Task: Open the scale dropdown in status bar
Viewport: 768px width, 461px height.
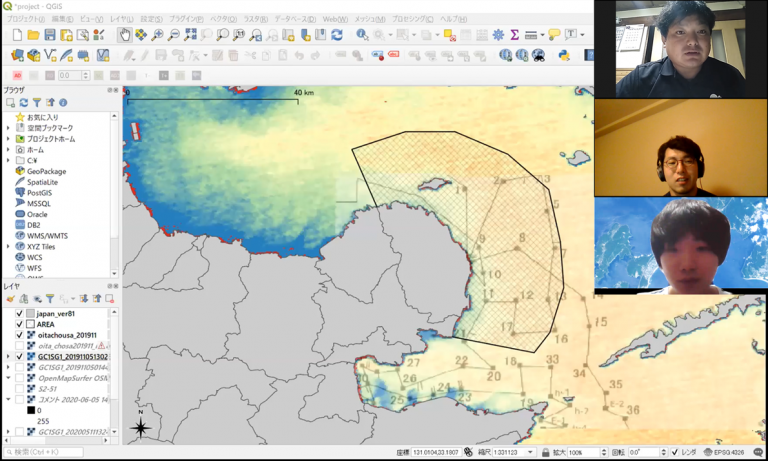Action: (x=529, y=452)
